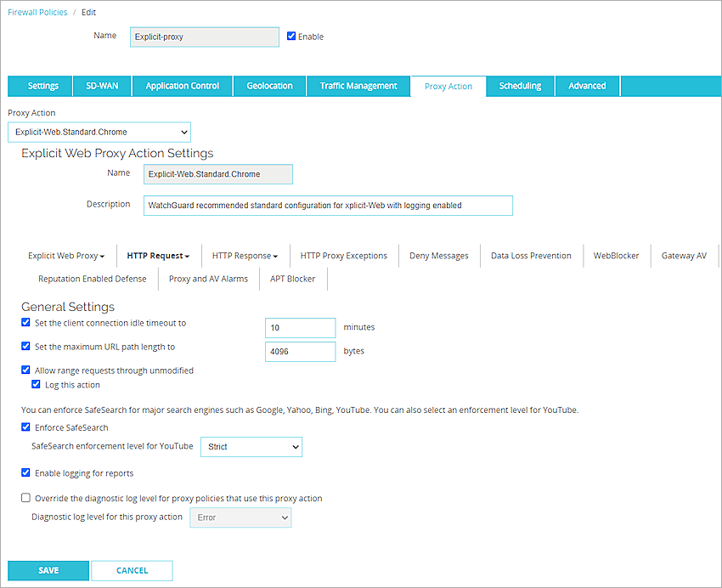
Task: Open the Proxy Action selector dropdown
Action: 99,132
